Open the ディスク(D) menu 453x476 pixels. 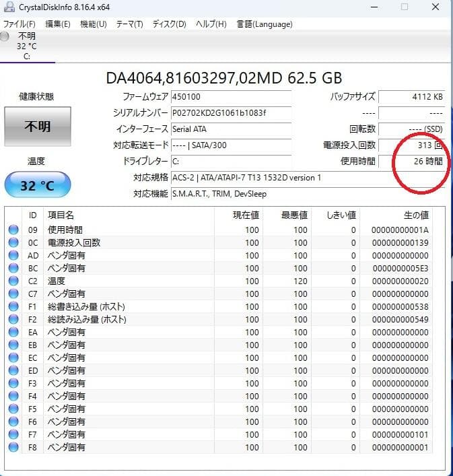pos(169,24)
